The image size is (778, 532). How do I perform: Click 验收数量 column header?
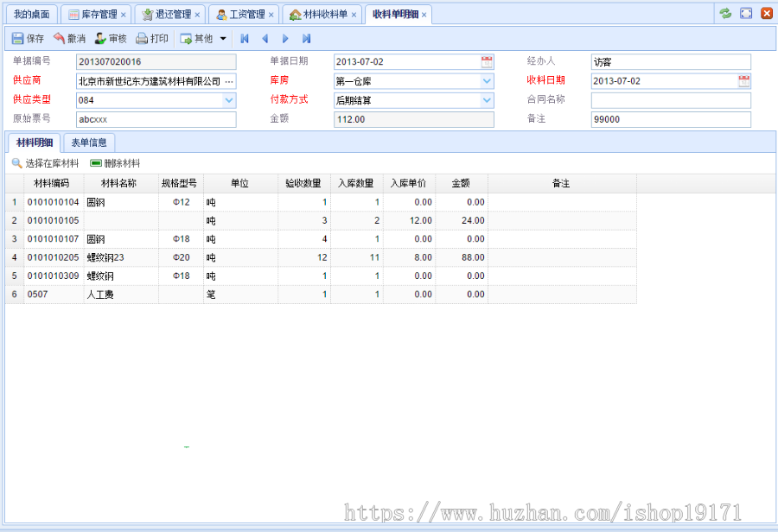coord(304,183)
